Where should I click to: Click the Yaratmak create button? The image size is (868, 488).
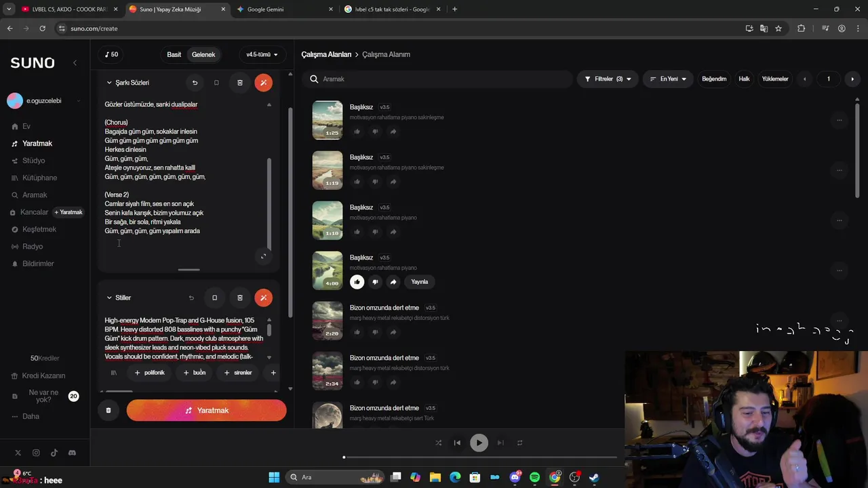[x=206, y=410]
